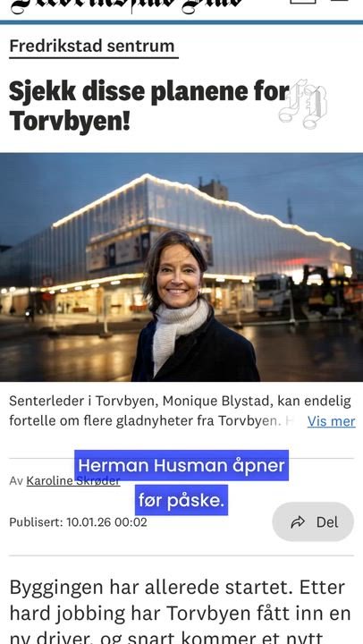Open author Karoline Skrøder's page
The height and width of the screenshot is (644, 363).
[73, 480]
